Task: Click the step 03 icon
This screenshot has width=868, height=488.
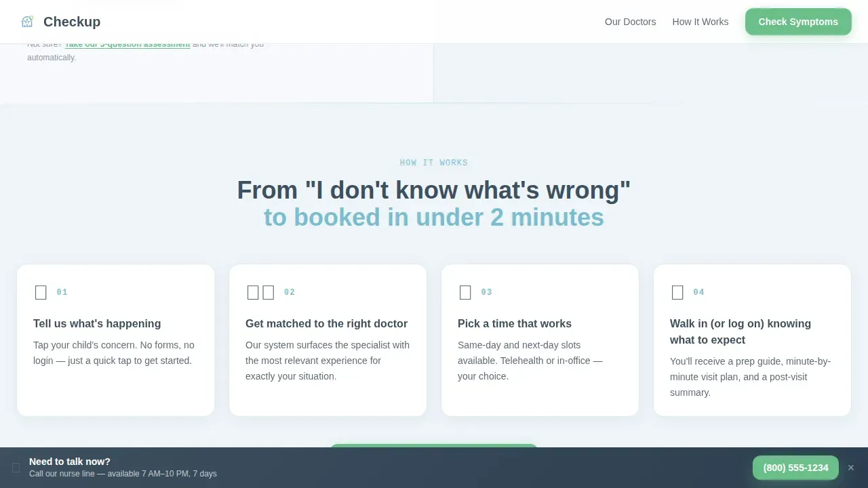Action: click(465, 292)
